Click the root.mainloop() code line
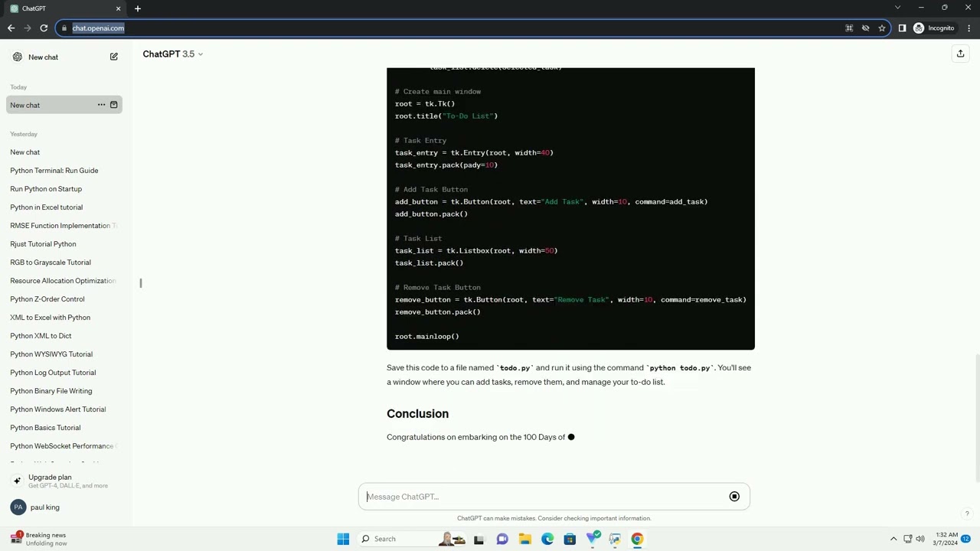The image size is (980, 551). [x=427, y=337]
